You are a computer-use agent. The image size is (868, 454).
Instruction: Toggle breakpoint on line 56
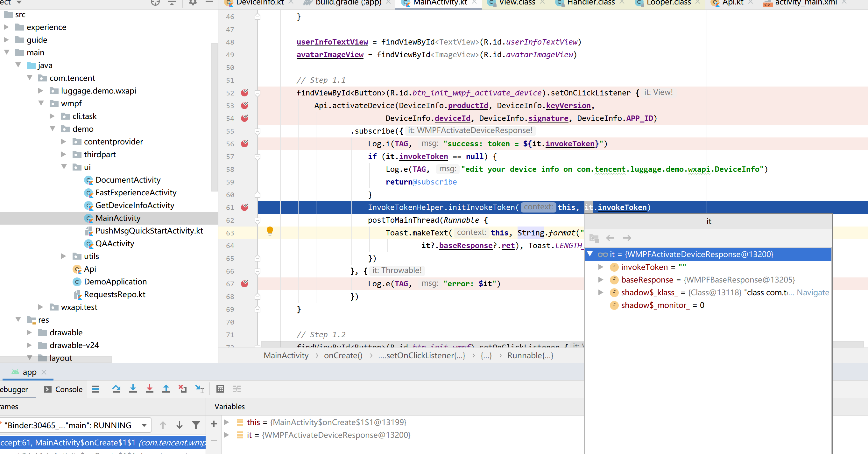pyautogui.click(x=245, y=144)
